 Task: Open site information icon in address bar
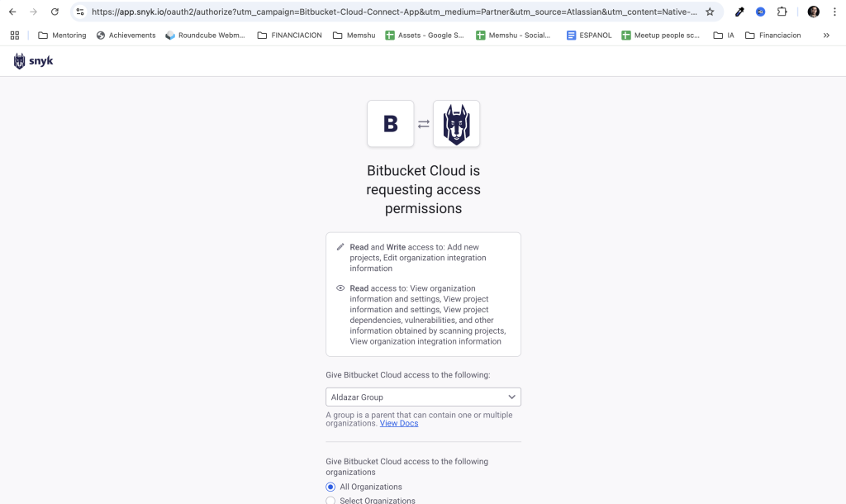coord(80,12)
